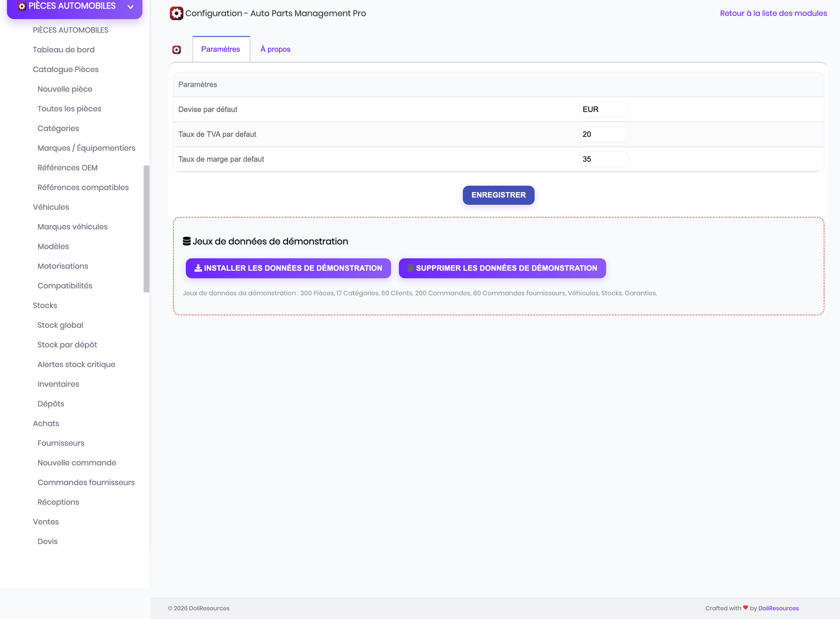Open Toutes les pièces in sidebar
This screenshot has width=840, height=619.
[69, 109]
